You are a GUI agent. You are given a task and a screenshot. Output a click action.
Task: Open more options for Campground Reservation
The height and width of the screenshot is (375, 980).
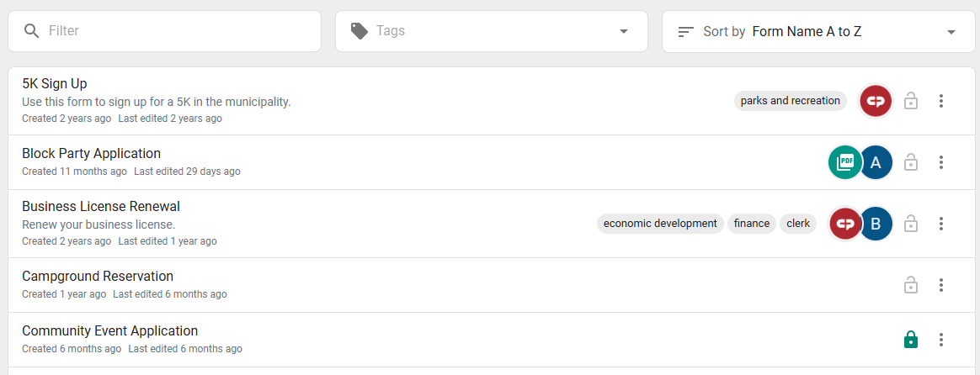941,285
